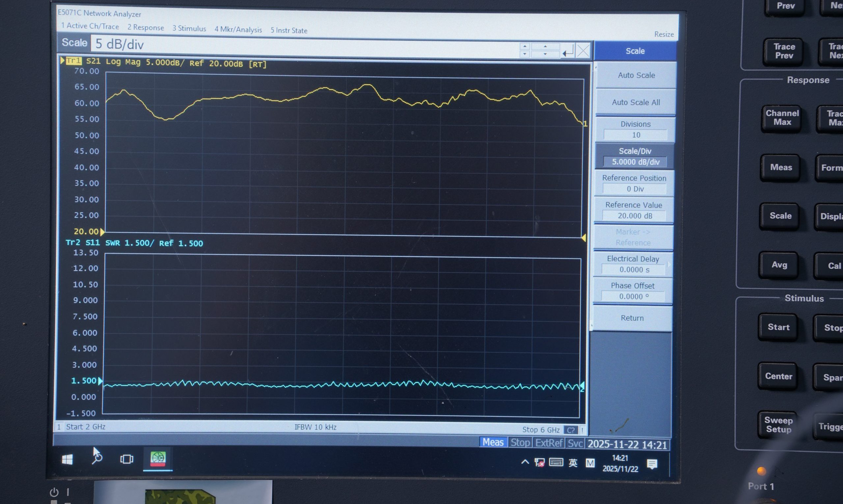Click the taskbar search magnifier icon
This screenshot has width=843, height=504.
(x=97, y=458)
